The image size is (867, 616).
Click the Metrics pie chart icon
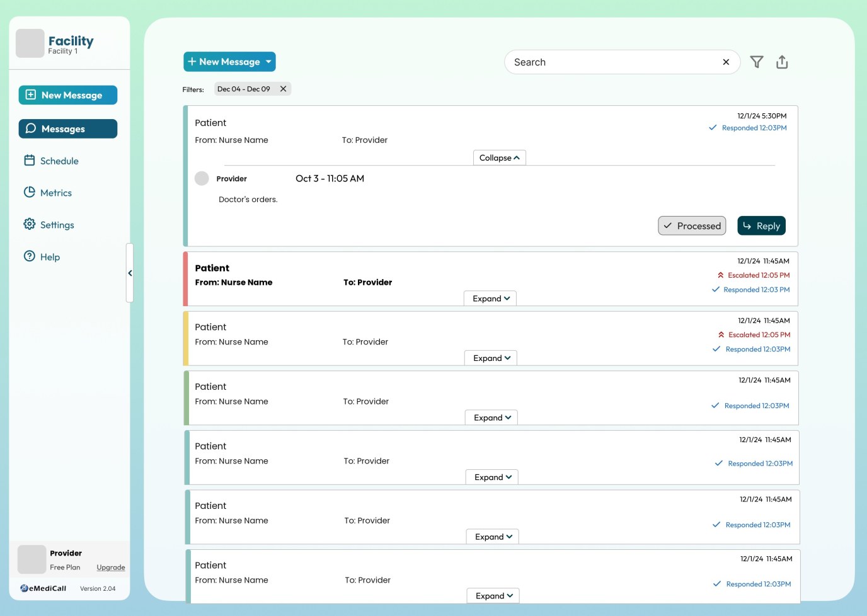30,192
